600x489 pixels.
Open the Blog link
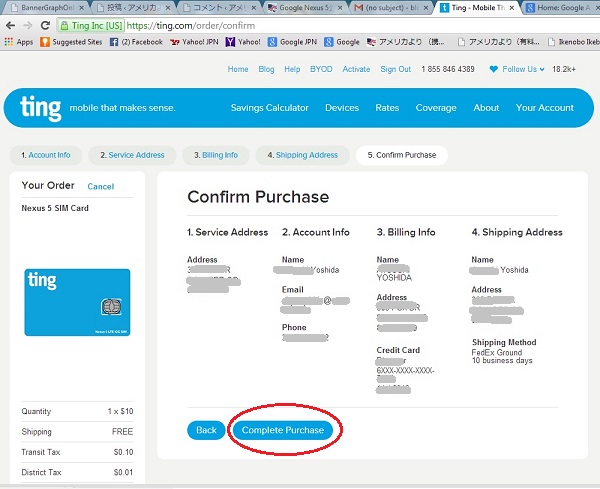pyautogui.click(x=266, y=69)
